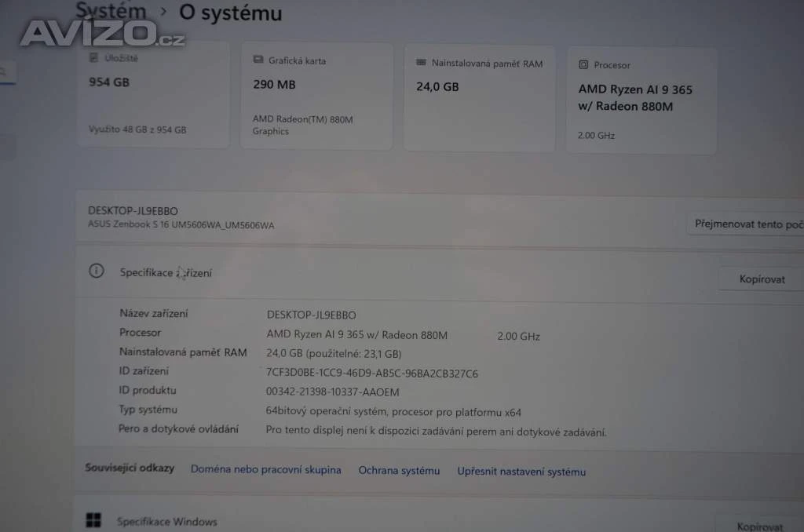
Task: Click the Využito 48 GB z 954 GB text
Action: [137, 129]
